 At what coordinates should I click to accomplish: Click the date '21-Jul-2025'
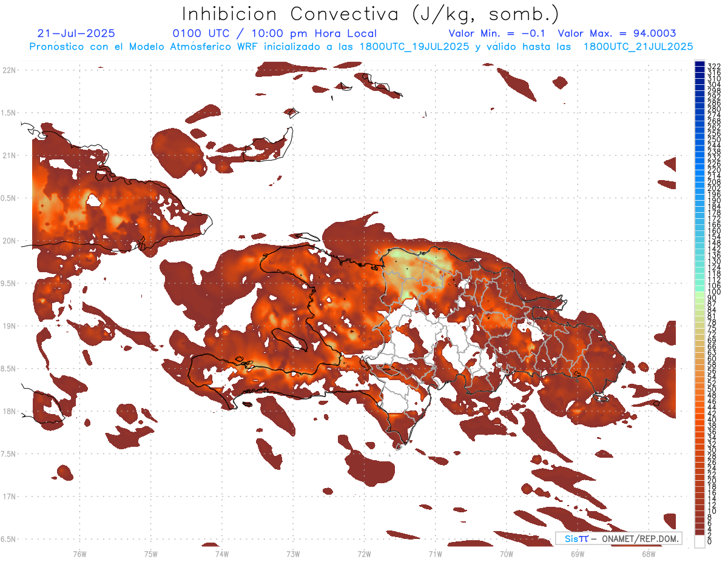76,33
